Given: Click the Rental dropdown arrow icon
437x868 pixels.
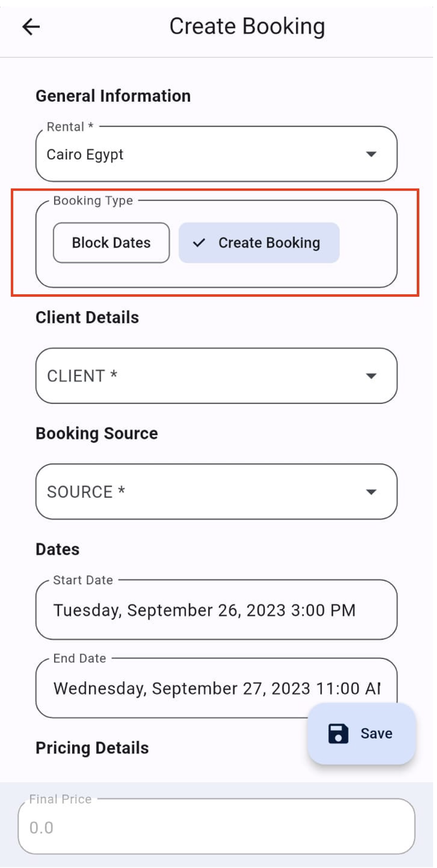Looking at the screenshot, I should pos(371,154).
